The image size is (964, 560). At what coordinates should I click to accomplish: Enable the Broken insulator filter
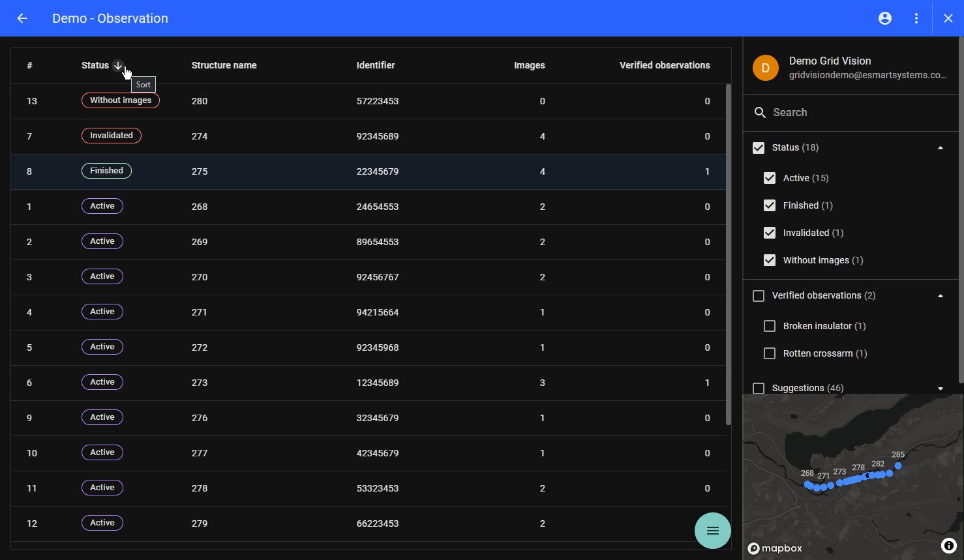770,326
